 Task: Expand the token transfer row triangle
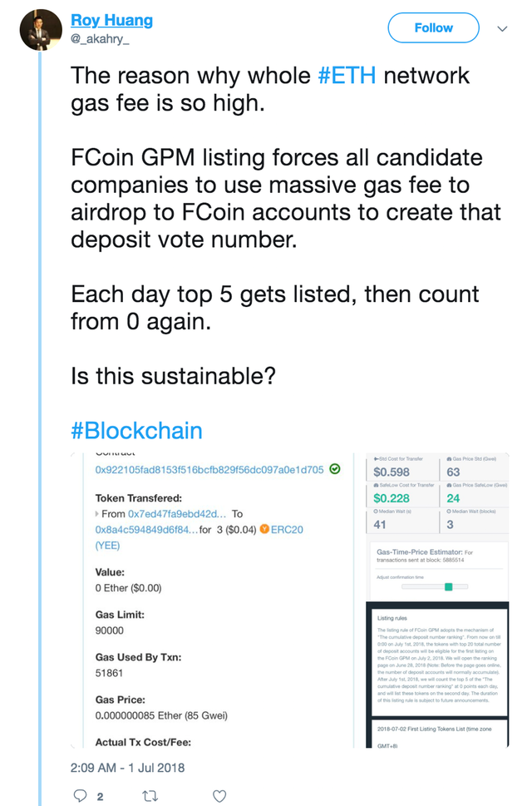98,514
